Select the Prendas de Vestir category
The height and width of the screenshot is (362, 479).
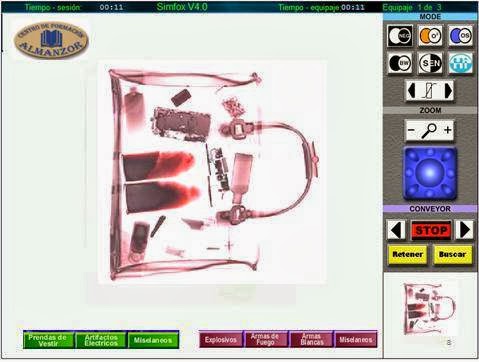(49, 340)
